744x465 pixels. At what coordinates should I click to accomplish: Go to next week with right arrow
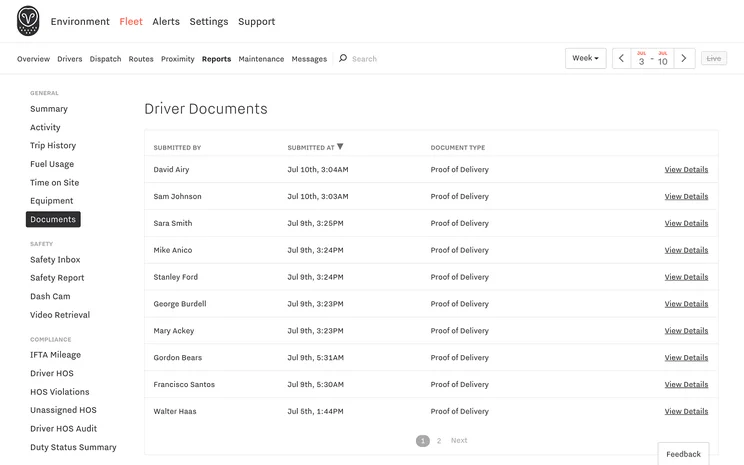point(684,58)
